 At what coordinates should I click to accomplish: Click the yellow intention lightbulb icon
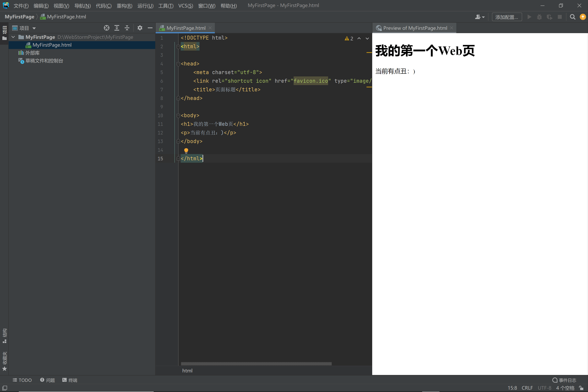[x=186, y=151]
